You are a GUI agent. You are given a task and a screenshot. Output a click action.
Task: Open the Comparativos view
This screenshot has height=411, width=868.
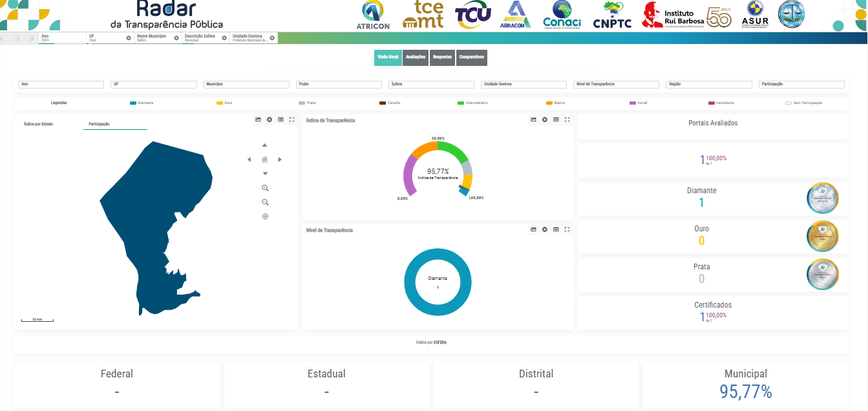pos(471,58)
